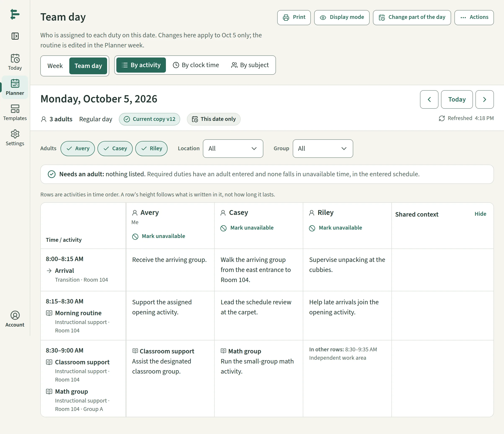The height and width of the screenshot is (434, 504).
Task: Click the Current copy v12 badge
Action: tap(149, 119)
